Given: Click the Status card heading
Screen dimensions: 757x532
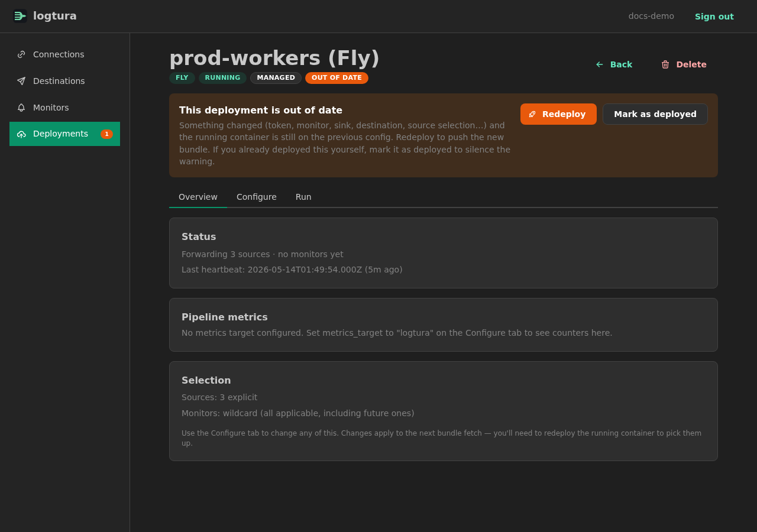Looking at the screenshot, I should click(199, 236).
